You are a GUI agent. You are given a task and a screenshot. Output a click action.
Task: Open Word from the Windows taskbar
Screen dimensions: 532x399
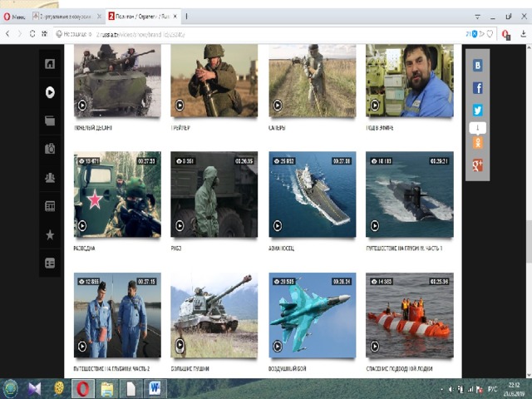pyautogui.click(x=155, y=388)
